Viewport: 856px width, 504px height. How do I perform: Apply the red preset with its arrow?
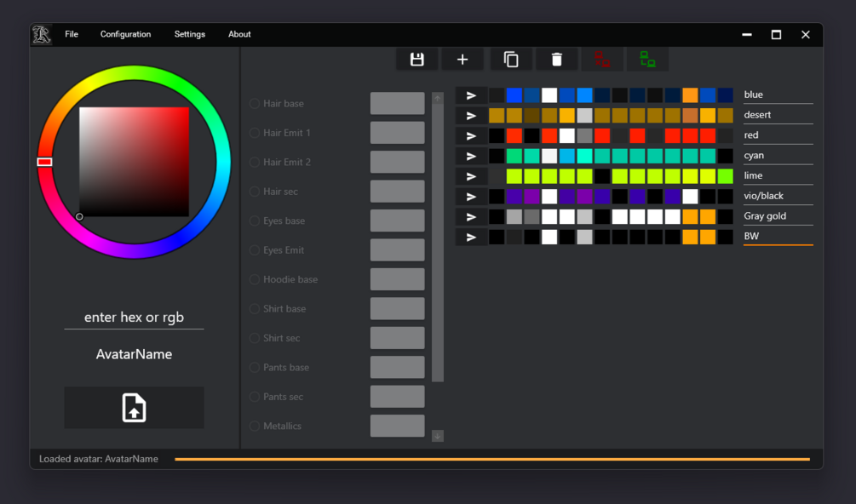(471, 136)
